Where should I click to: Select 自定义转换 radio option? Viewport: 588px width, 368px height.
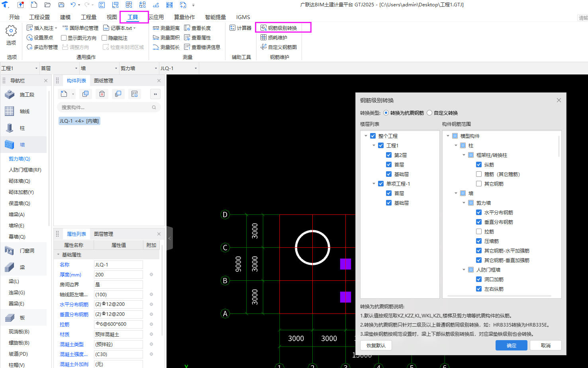tap(429, 113)
